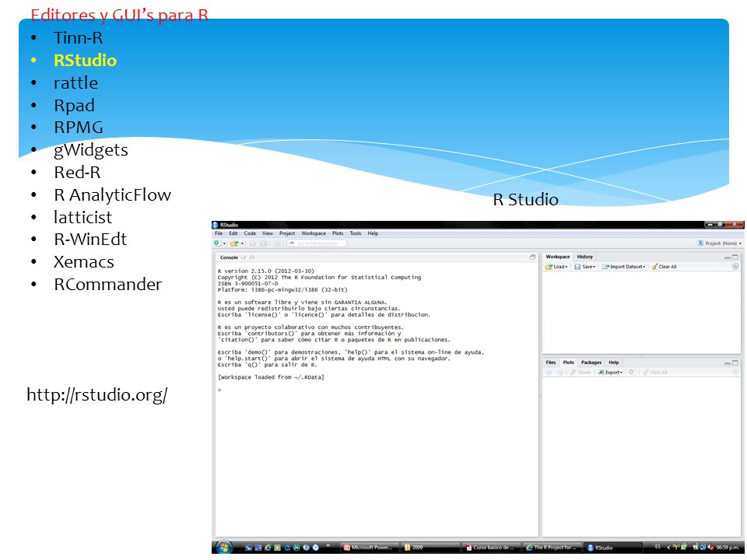
Task: Minimize the Workspace pane
Action: coord(728,257)
